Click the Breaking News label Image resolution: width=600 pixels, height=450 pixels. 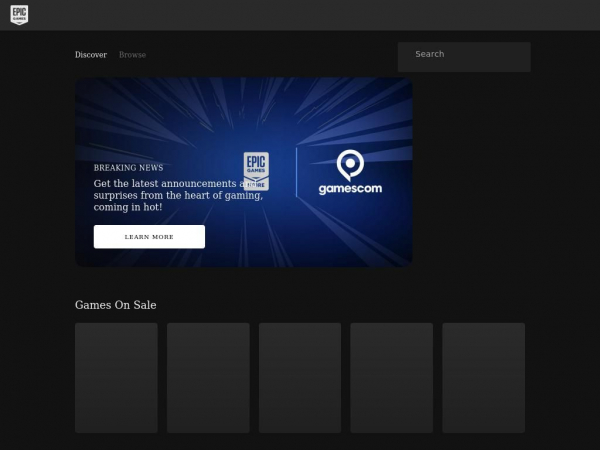click(129, 168)
